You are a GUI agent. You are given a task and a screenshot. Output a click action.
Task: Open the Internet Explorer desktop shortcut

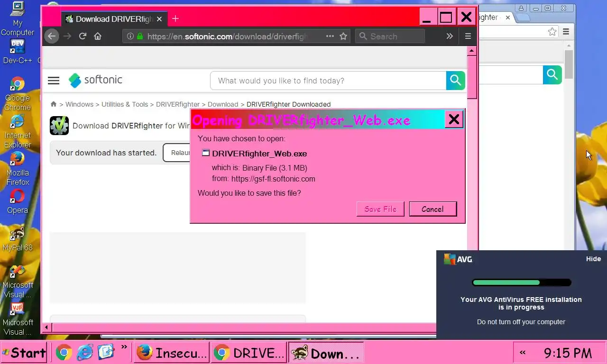(18, 131)
